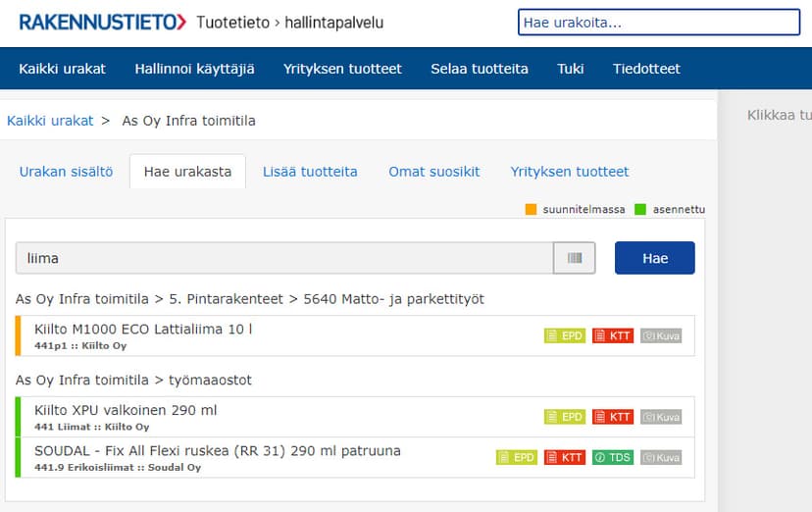Open KTT badge for Kiilto XPU valkoinen
Image resolution: width=812 pixels, height=512 pixels.
pos(613,417)
